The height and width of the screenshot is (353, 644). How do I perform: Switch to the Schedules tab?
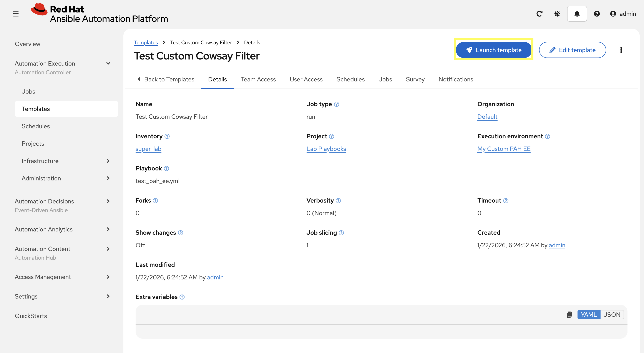point(350,79)
